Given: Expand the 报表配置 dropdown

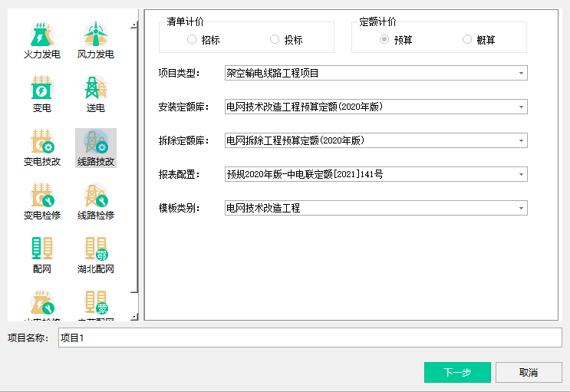Looking at the screenshot, I should (x=376, y=174).
